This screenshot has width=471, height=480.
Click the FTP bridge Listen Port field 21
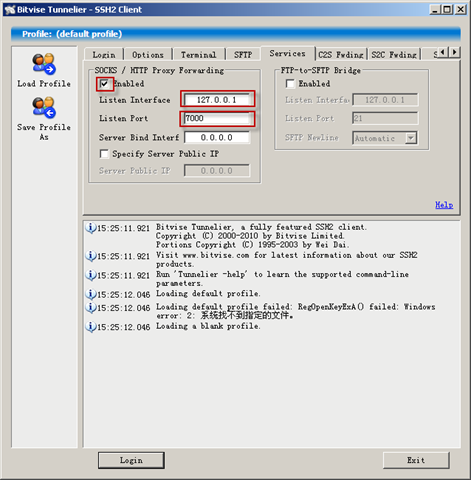[385, 118]
